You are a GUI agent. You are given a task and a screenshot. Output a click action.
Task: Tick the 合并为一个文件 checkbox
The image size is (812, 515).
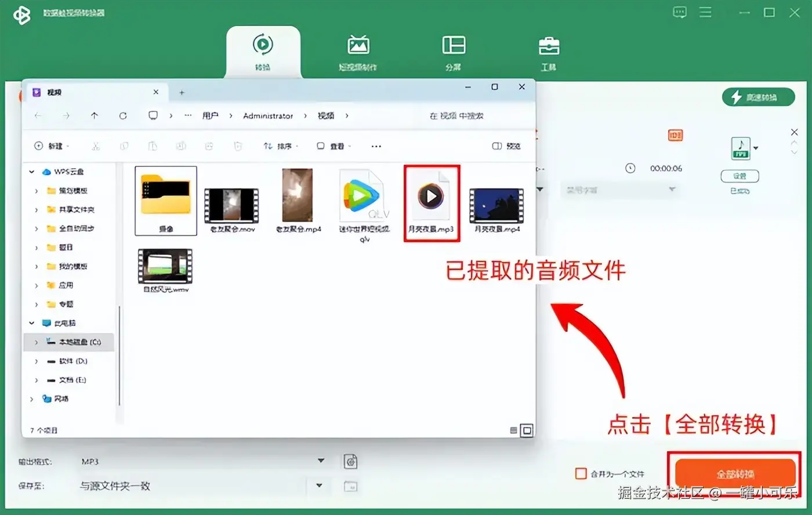581,474
